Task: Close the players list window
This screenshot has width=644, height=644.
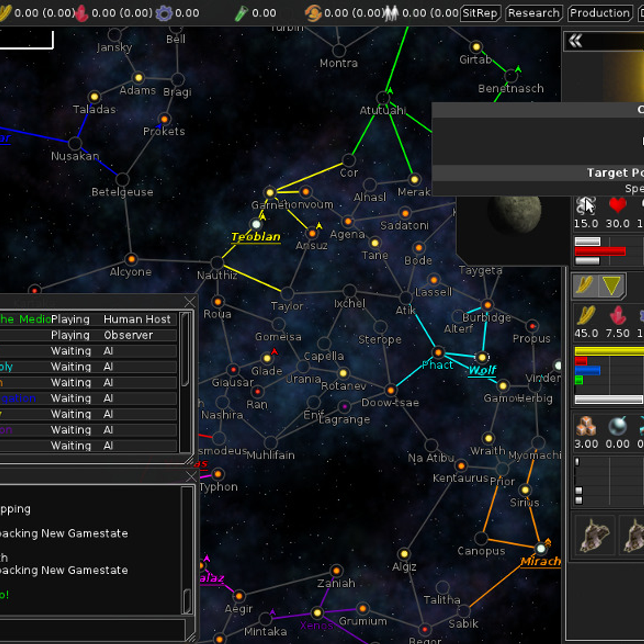Action: point(190,302)
